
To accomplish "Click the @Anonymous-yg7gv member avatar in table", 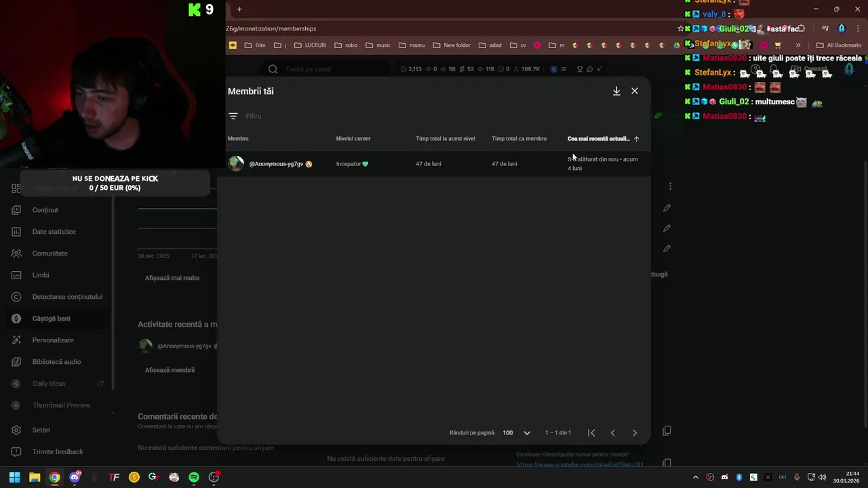I will [236, 163].
